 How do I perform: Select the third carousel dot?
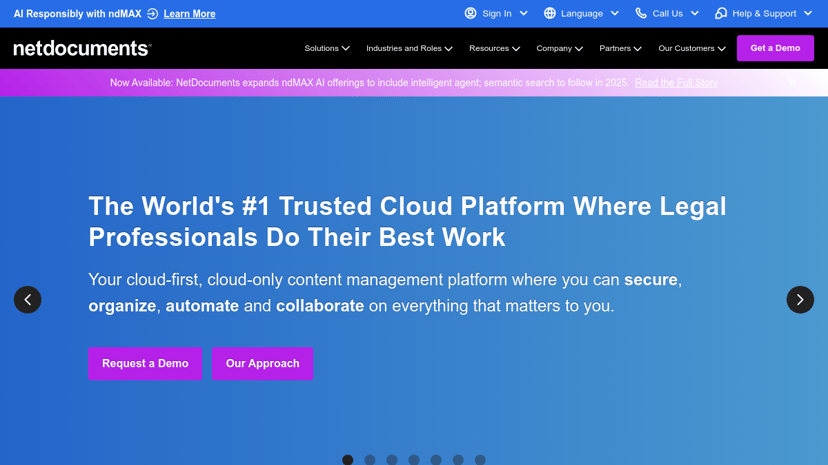[x=392, y=460]
